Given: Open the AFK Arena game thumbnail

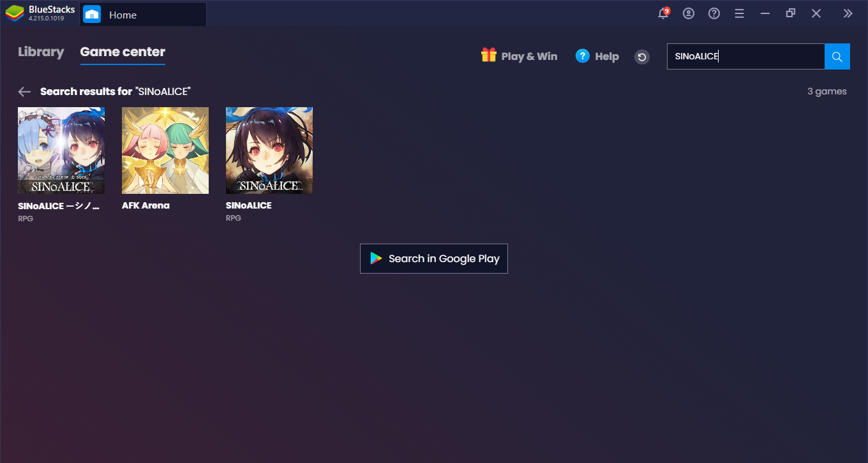Looking at the screenshot, I should (165, 151).
